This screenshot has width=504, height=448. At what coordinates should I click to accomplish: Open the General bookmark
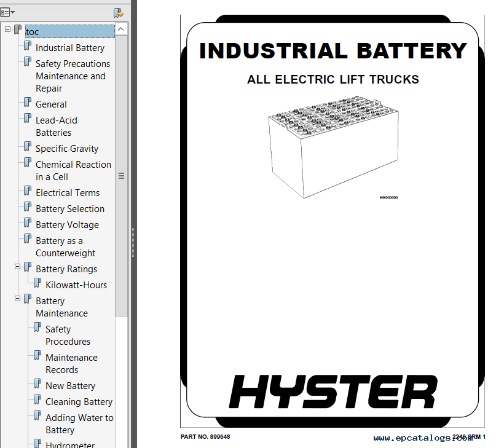point(51,104)
